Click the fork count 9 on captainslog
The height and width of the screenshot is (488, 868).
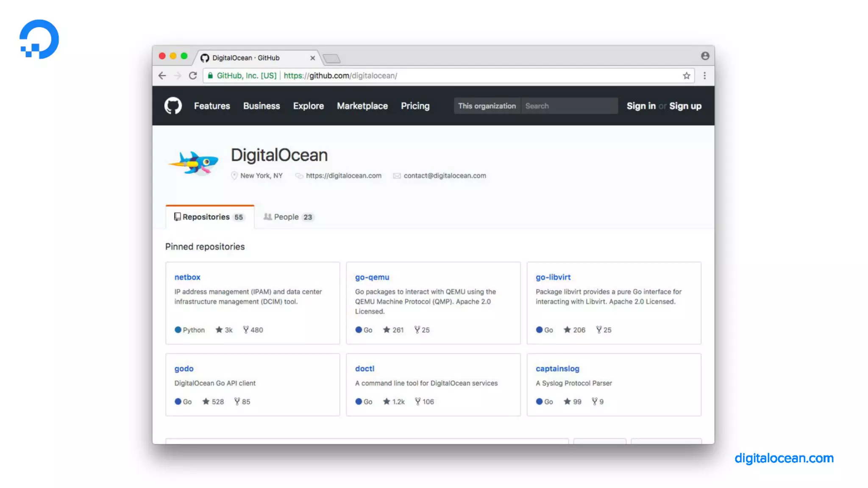click(x=598, y=402)
